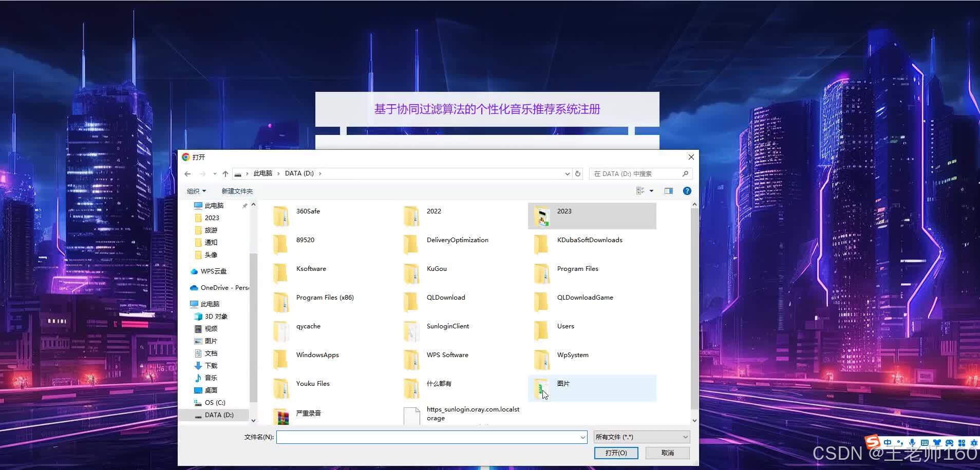Screen dimensions: 980x470
Task: Open the 组织 menu
Action: 196,191
